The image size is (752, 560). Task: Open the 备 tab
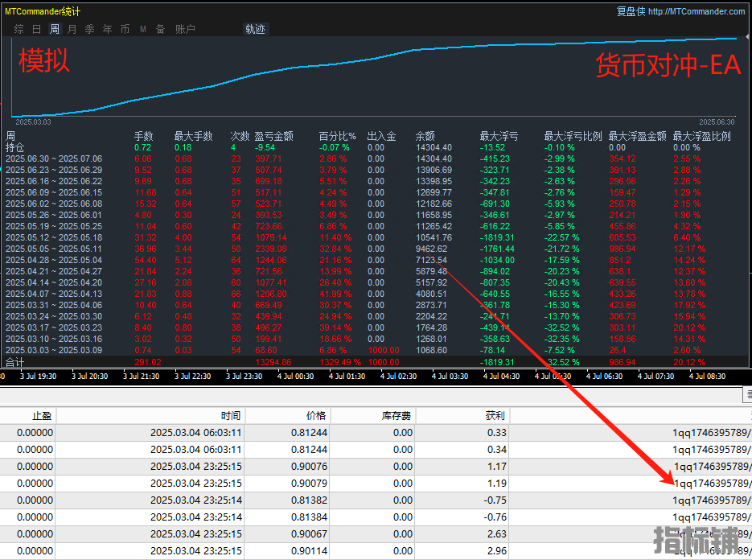click(x=161, y=29)
